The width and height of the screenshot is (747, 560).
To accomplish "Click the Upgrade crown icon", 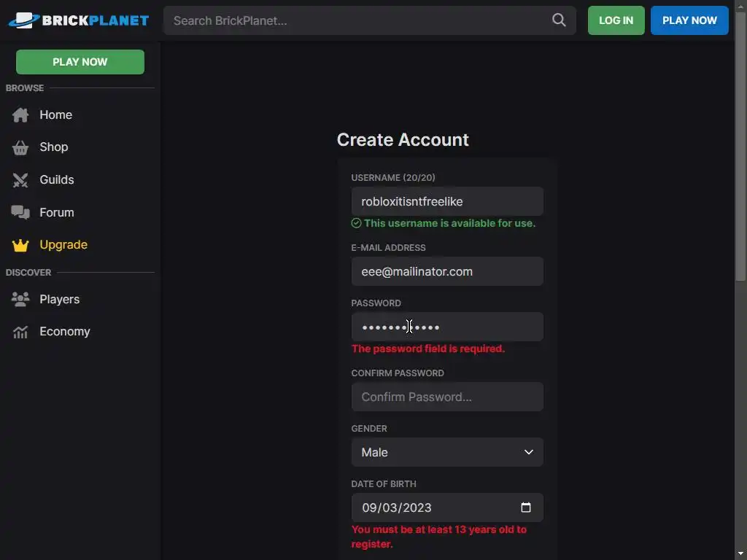I will click(x=20, y=245).
